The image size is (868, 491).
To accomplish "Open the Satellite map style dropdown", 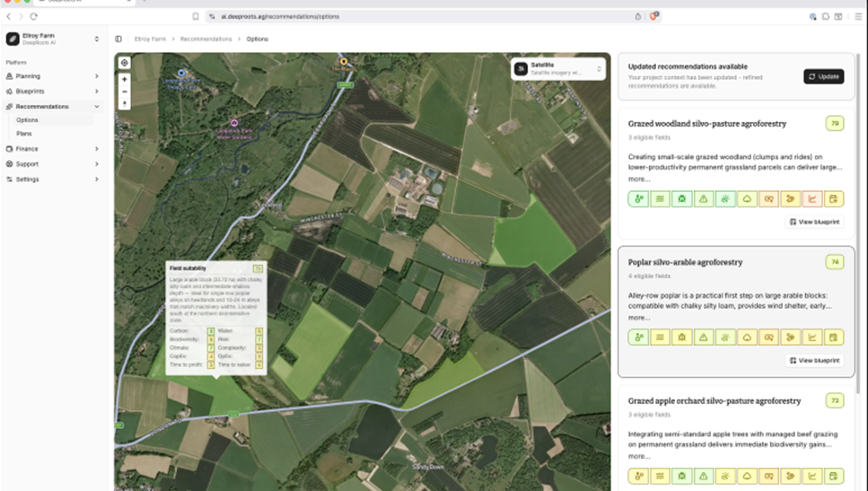I will [x=557, y=68].
